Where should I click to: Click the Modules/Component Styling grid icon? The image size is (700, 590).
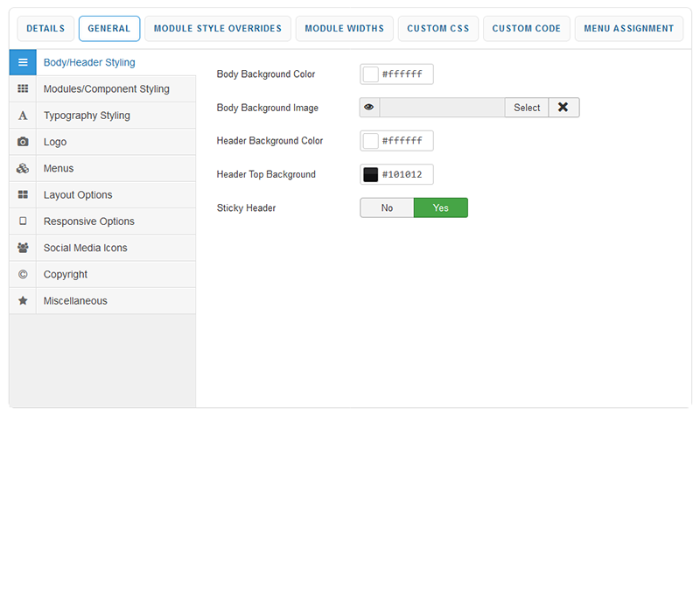[23, 89]
